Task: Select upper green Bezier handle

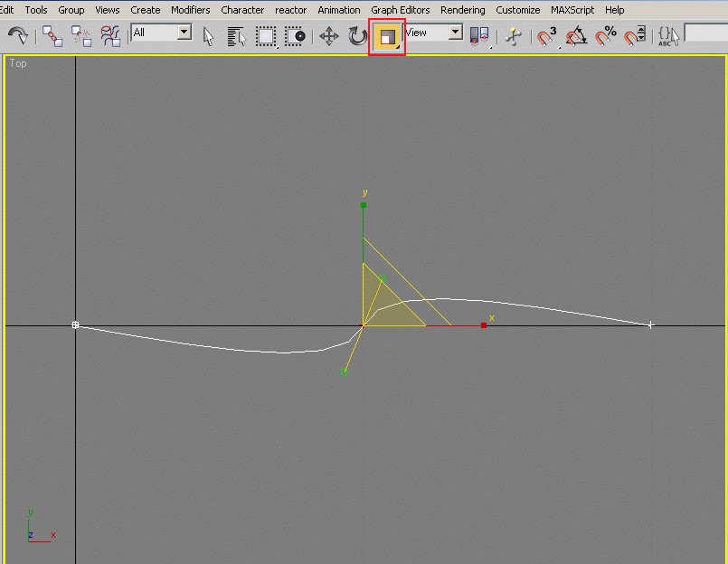Action: pyautogui.click(x=382, y=278)
